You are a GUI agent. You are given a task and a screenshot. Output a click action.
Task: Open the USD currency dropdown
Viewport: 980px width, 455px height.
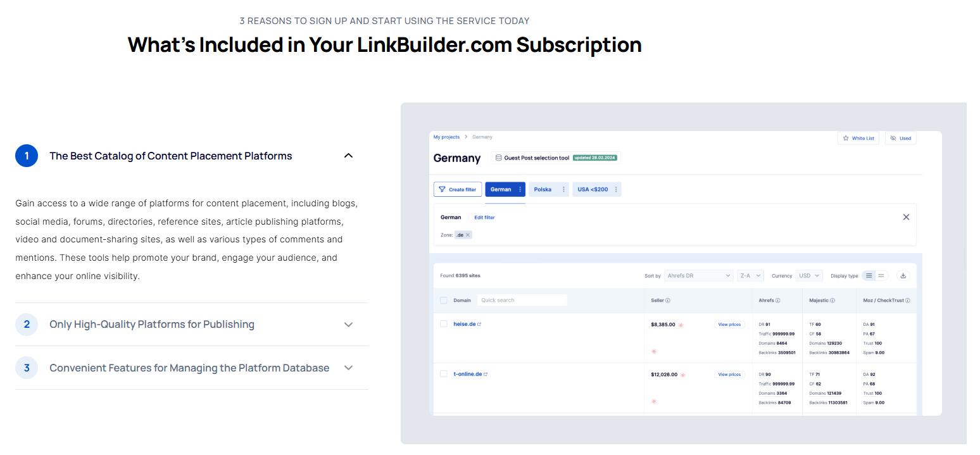coord(809,275)
